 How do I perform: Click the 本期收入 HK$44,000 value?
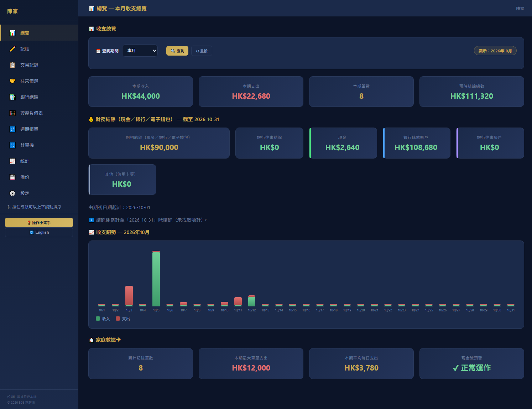pos(141,96)
